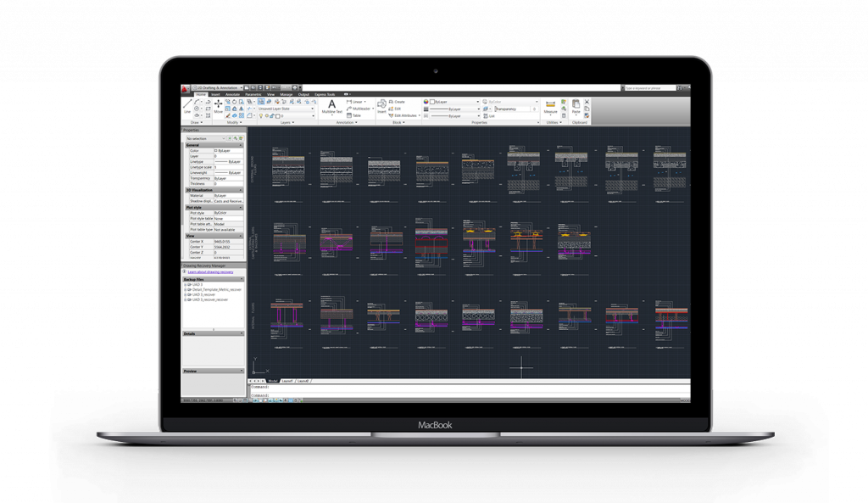
Task: Switch to the Manage ribbon tab
Action: tap(287, 95)
